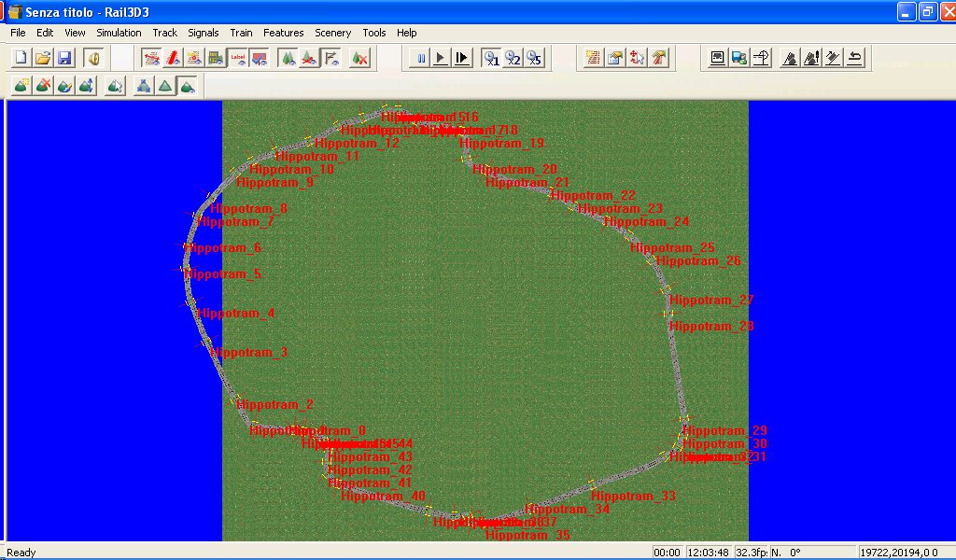Set simulation speed to x2
This screenshot has width=956, height=560.
pyautogui.click(x=513, y=58)
